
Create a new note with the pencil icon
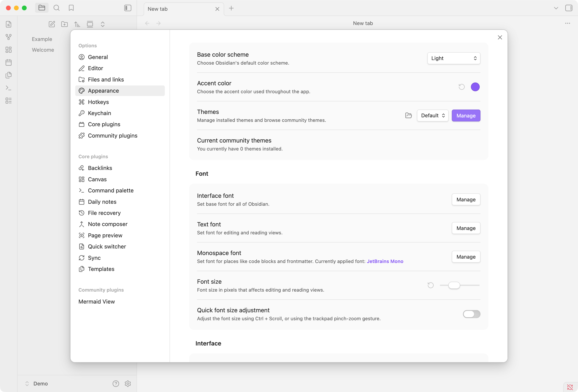(52, 24)
